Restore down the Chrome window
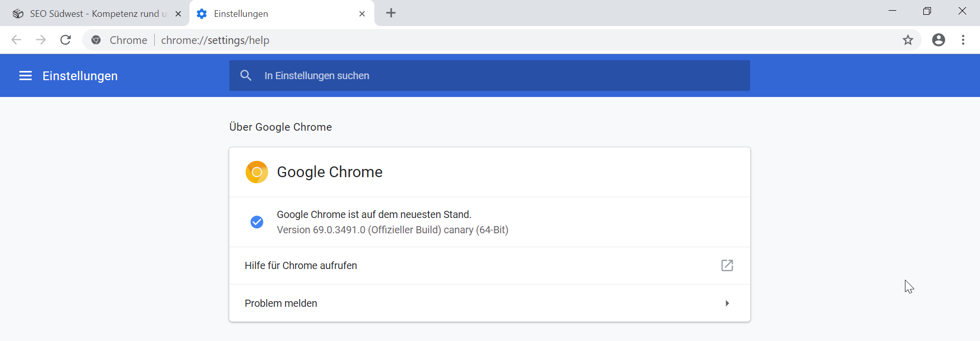 pos(927,11)
